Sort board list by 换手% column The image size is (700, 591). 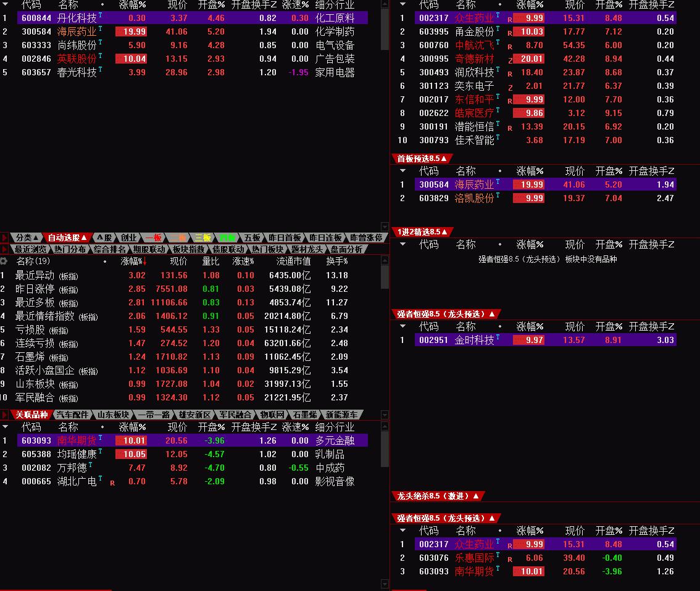[x=336, y=261]
